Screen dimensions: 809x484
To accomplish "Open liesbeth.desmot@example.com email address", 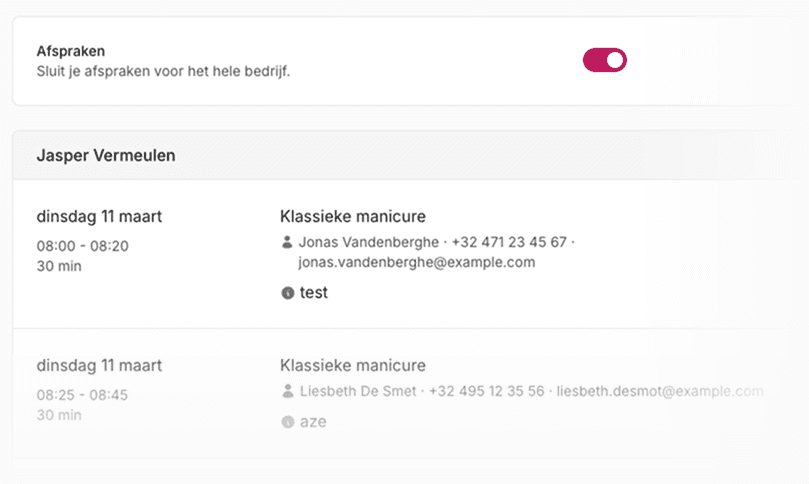I will tap(660, 391).
